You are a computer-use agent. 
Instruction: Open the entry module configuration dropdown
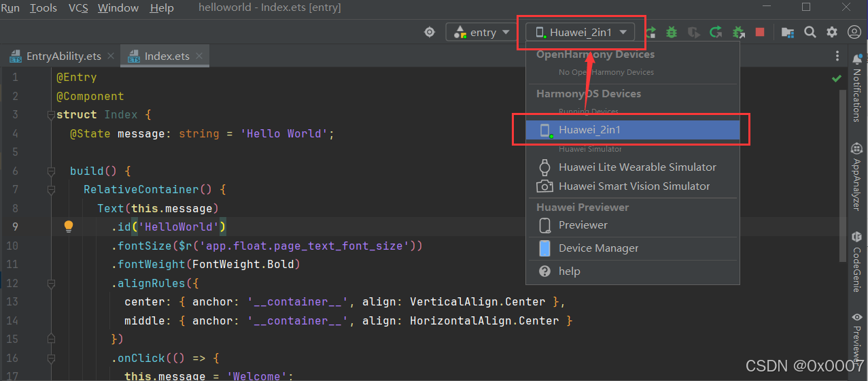coord(481,32)
